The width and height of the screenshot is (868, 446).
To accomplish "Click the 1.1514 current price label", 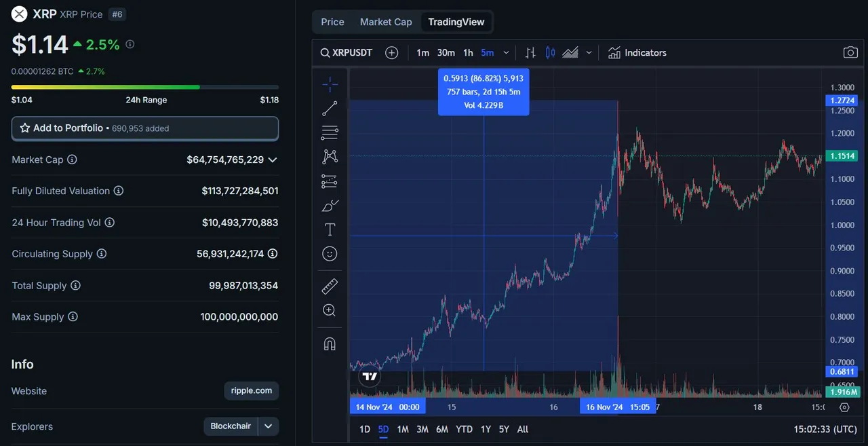I will [x=843, y=156].
